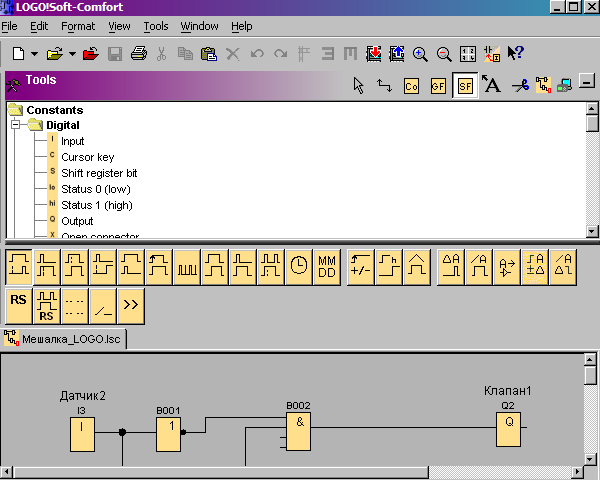
Task: Click the Paste clipboard icon
Action: point(209,54)
